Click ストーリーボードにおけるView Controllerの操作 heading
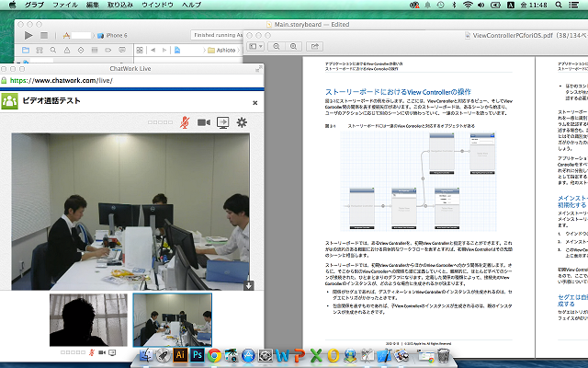The height and width of the screenshot is (368, 588). 398,92
